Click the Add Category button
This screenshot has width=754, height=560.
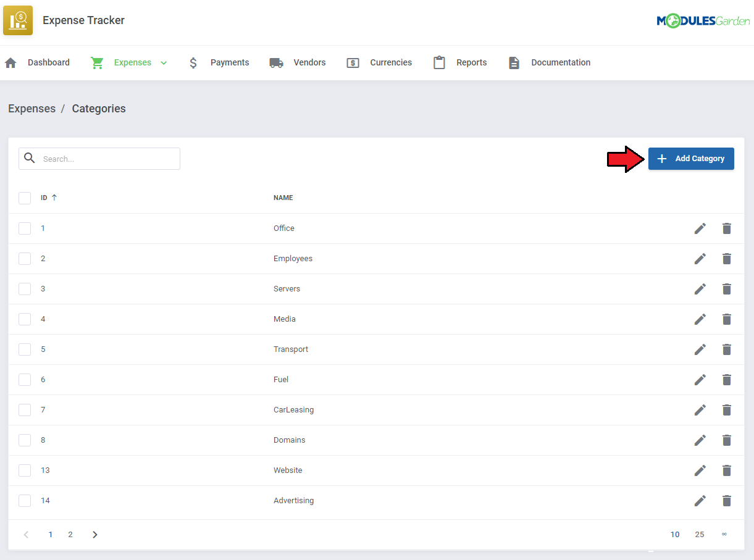tap(691, 159)
